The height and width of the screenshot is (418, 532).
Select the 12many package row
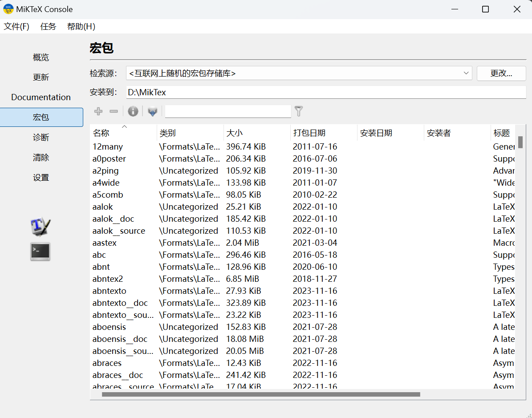pos(303,146)
